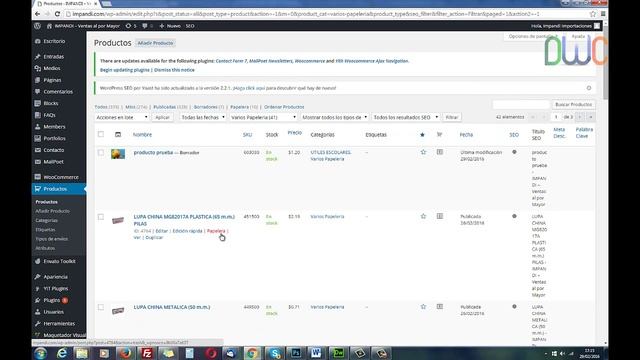Viewport: 640px width, 360px height.
Task: Expand the Ayuda help panel
Action: click(579, 36)
